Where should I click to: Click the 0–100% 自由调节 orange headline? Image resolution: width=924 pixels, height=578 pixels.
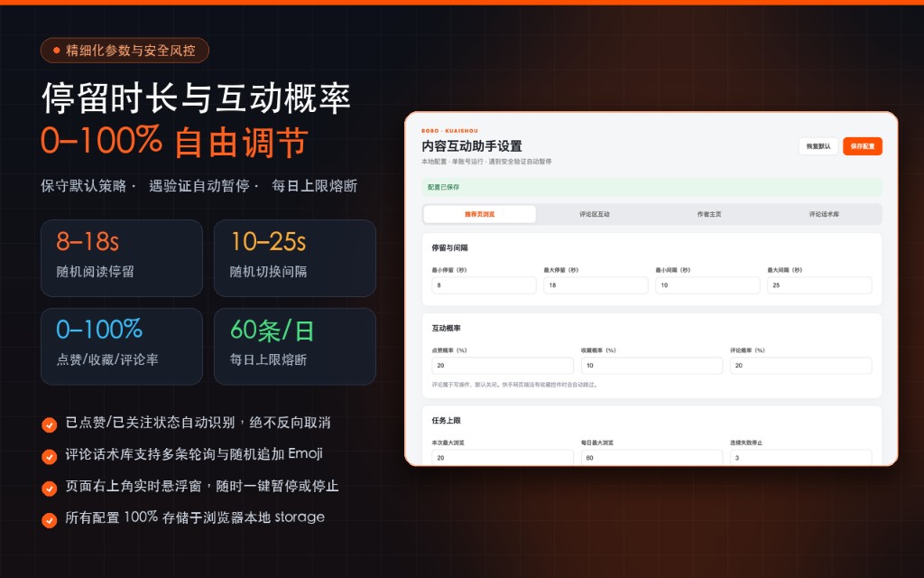[x=174, y=142]
